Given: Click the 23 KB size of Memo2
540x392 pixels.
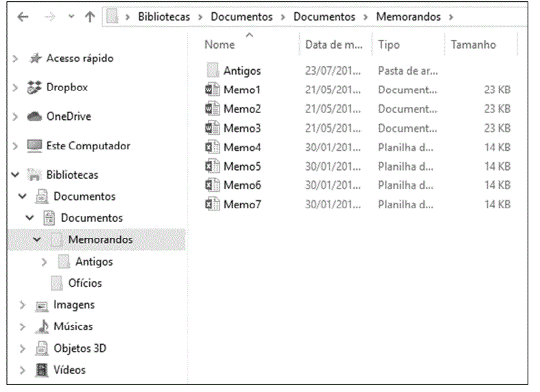Looking at the screenshot, I should 497,109.
